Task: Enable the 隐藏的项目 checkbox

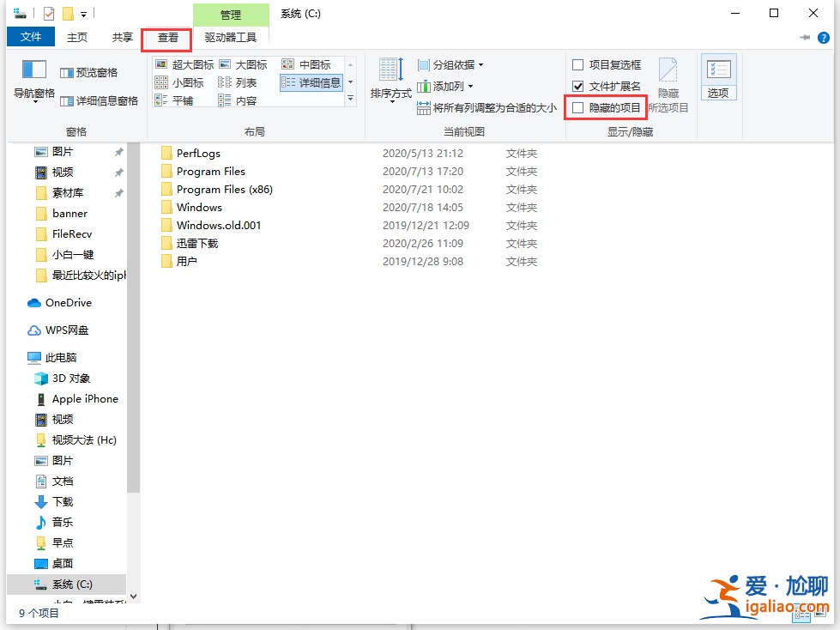Action: pos(577,106)
